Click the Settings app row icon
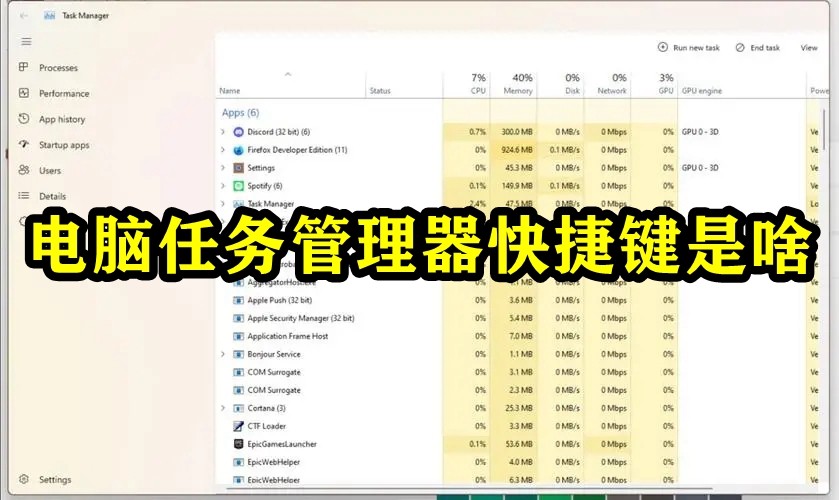This screenshot has height=500, width=839. 239,168
